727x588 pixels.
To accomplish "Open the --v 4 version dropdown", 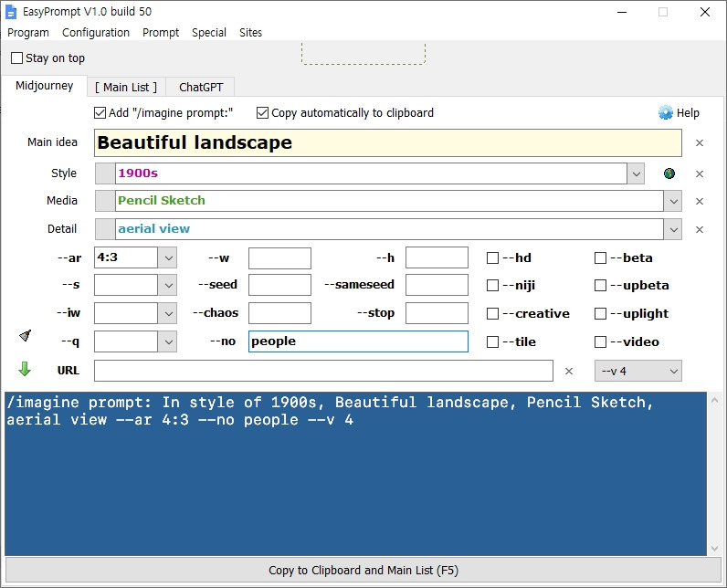I will tap(638, 371).
